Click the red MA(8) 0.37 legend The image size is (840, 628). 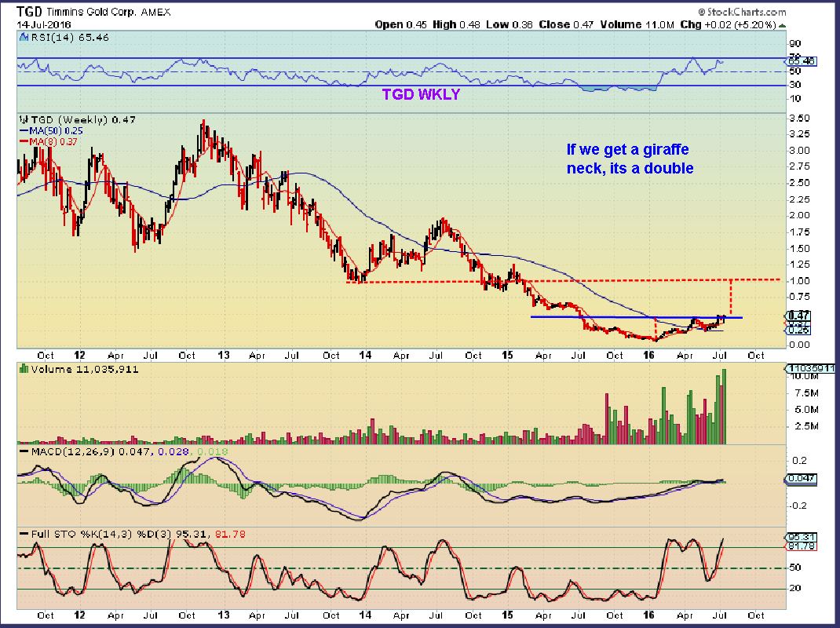(49, 142)
